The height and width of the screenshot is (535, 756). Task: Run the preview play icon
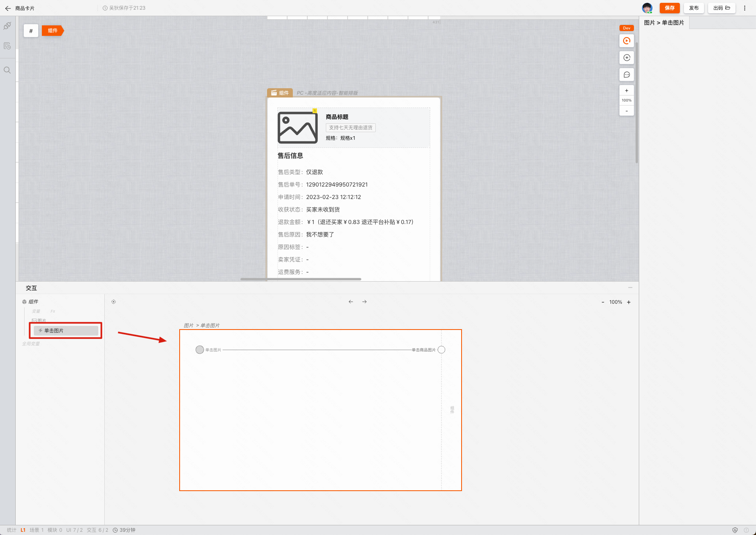627,41
